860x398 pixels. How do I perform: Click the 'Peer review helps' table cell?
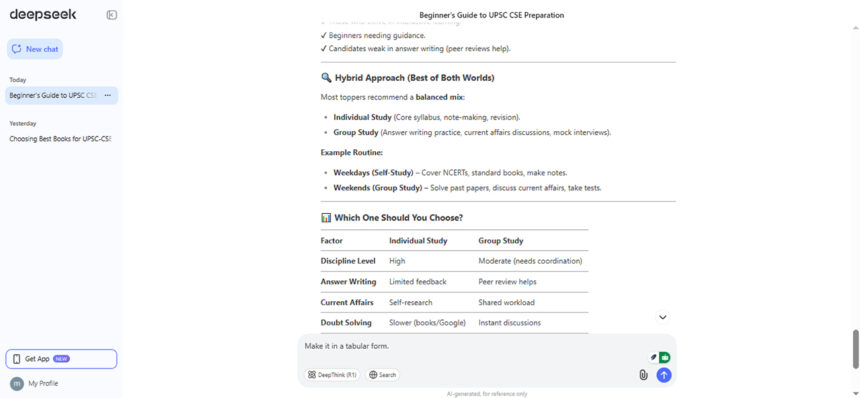[x=507, y=282]
